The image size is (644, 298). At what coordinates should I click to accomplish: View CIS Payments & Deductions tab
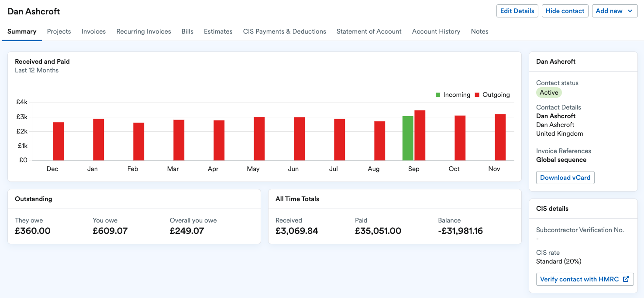tap(285, 31)
